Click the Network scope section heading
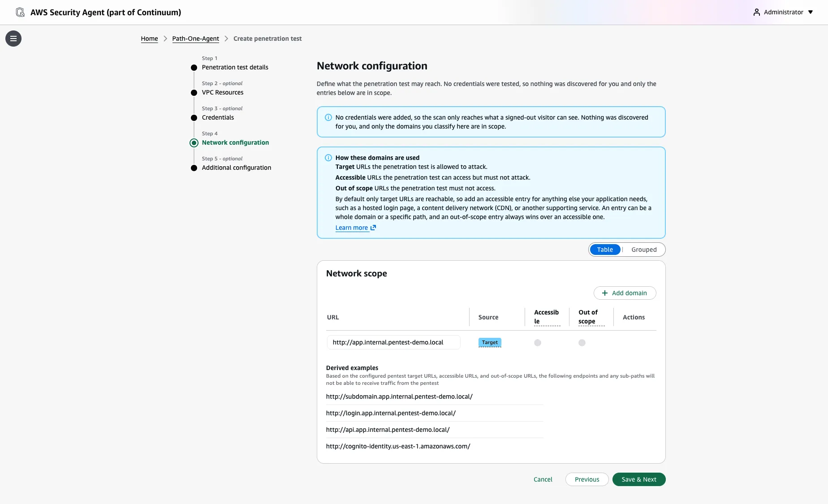The height and width of the screenshot is (504, 828). 356,273
